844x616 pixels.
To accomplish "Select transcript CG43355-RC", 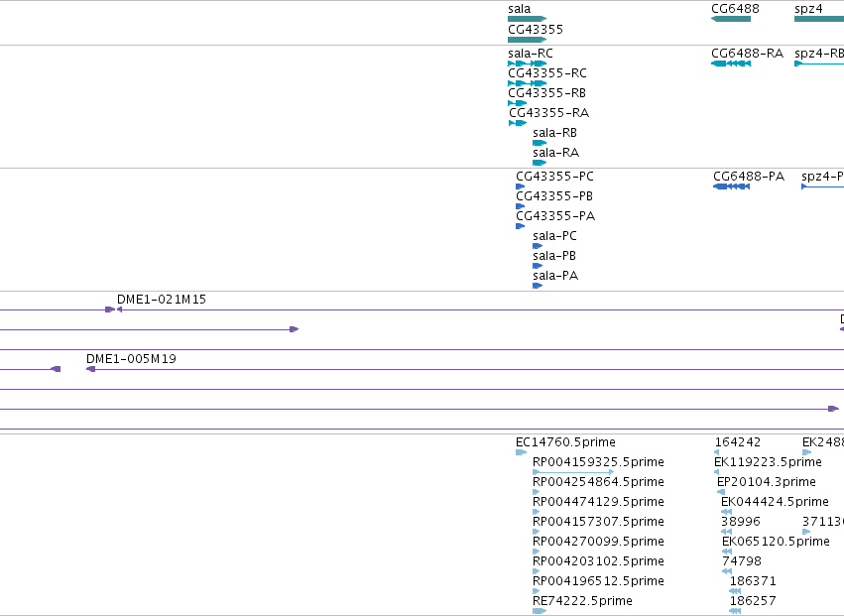I will pyautogui.click(x=527, y=83).
